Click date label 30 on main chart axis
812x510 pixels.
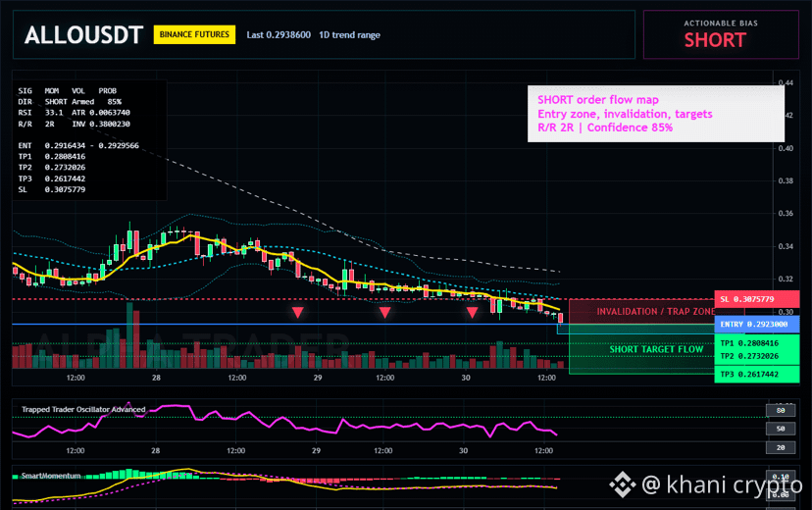(x=466, y=378)
